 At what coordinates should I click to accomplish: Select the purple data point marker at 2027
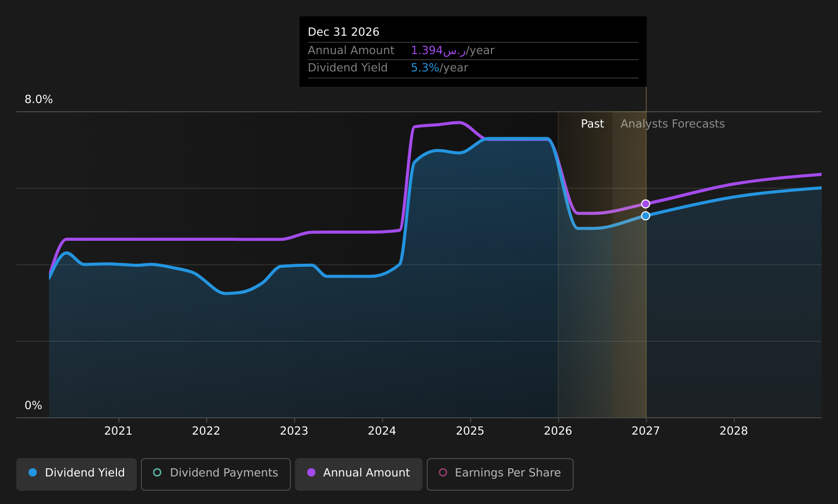coord(646,204)
